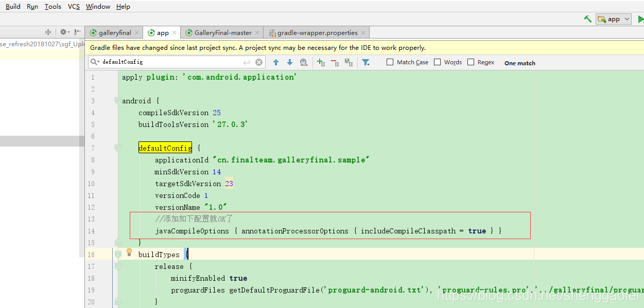The image size is (644, 308).
Task: Close the gradle-wrapper.properties tab
Action: pos(363,32)
